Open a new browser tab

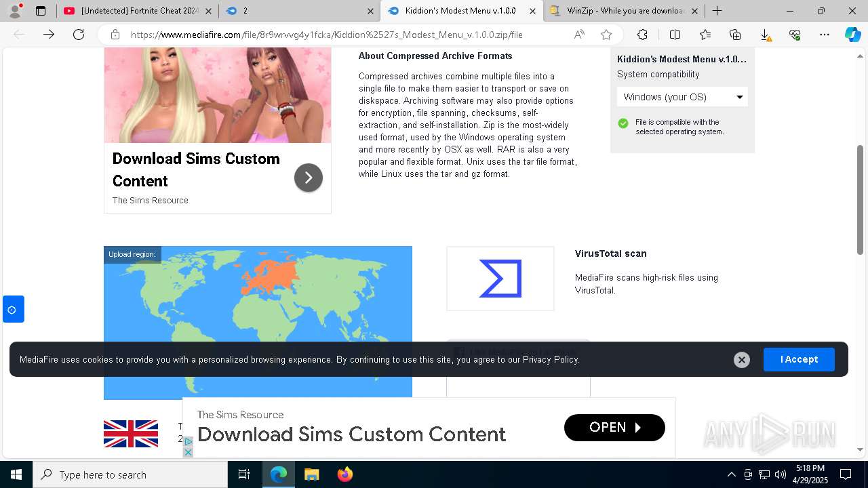click(x=717, y=11)
